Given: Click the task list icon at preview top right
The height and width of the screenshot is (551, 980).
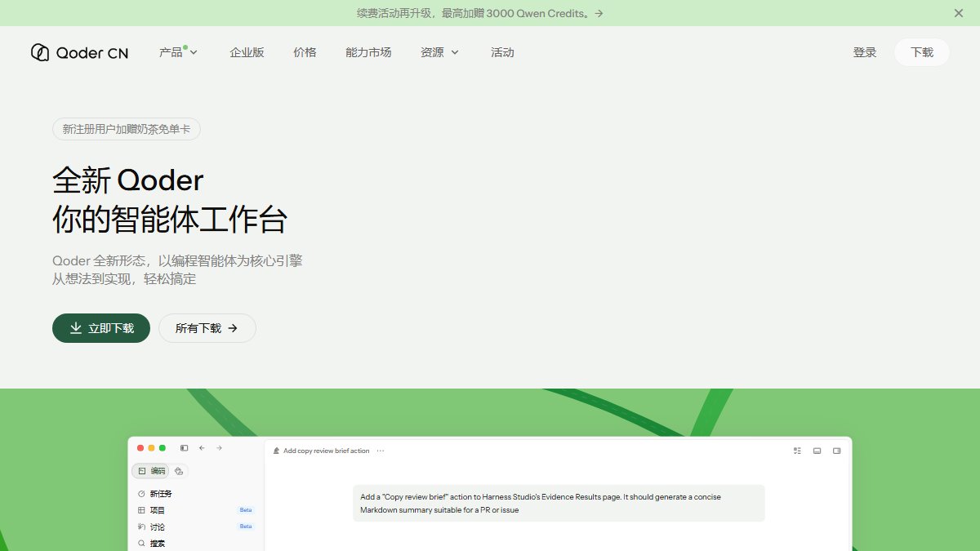Looking at the screenshot, I should (797, 451).
